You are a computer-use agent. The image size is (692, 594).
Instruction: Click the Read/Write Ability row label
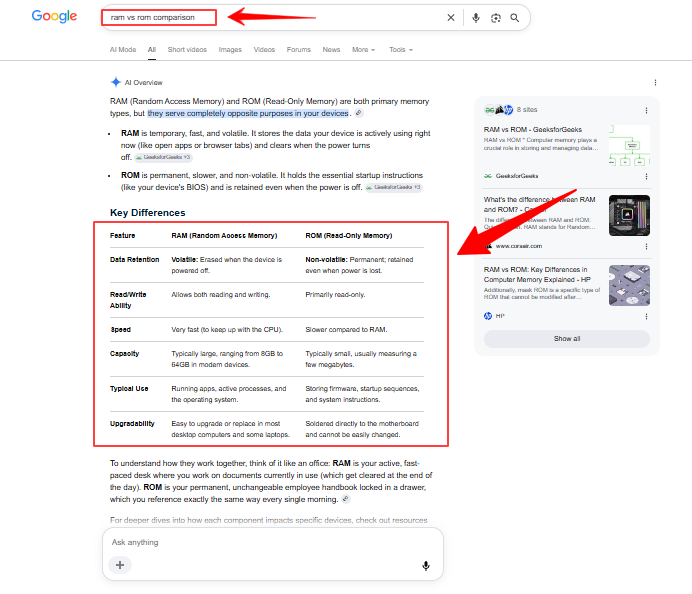pyautogui.click(x=128, y=300)
